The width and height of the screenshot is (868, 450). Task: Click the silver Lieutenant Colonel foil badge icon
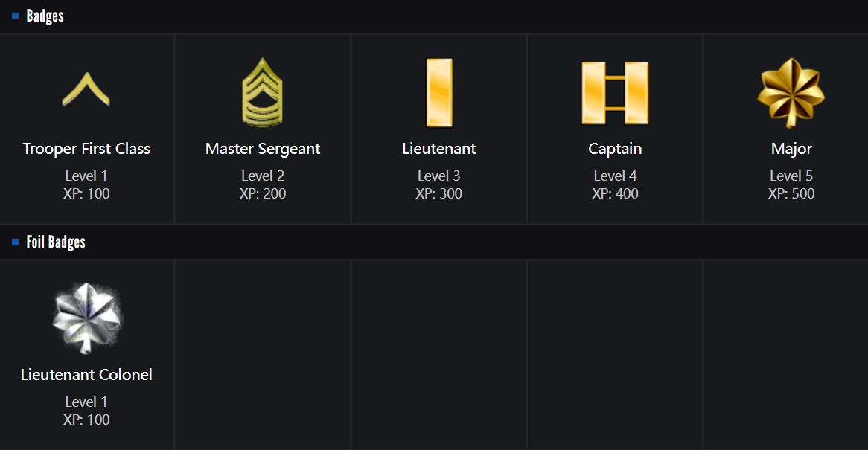pos(86,318)
